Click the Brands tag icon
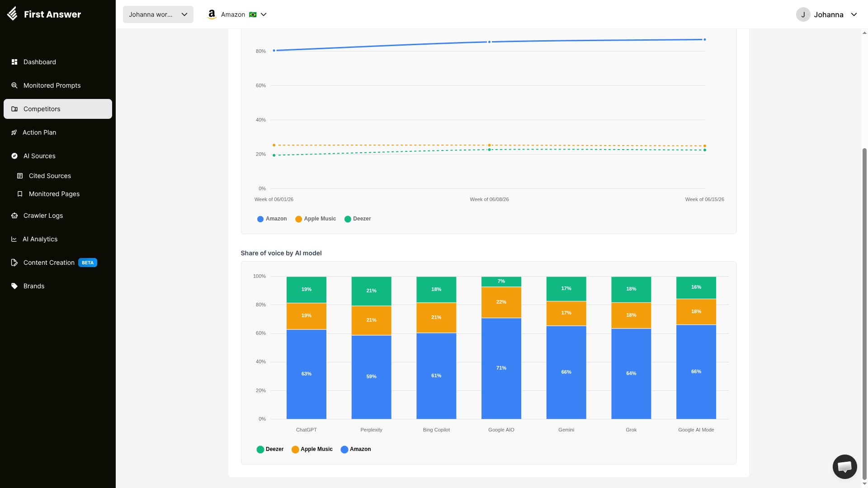868x488 pixels. tap(14, 286)
